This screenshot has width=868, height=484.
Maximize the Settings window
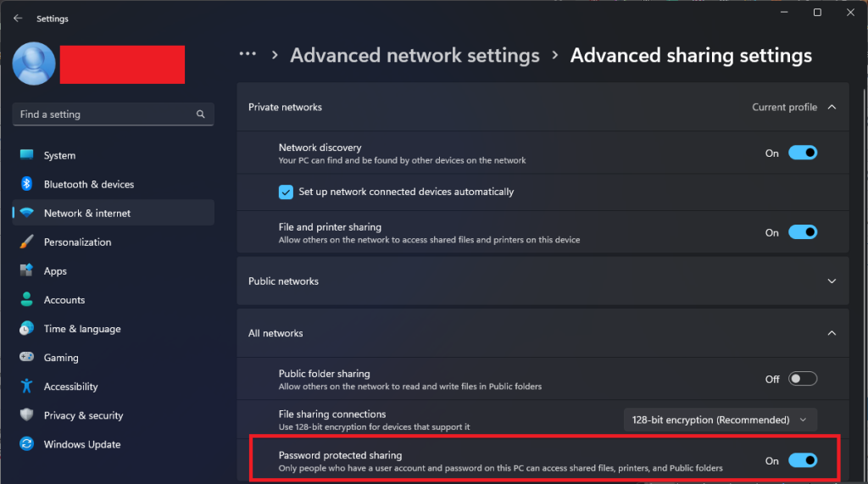coord(817,12)
